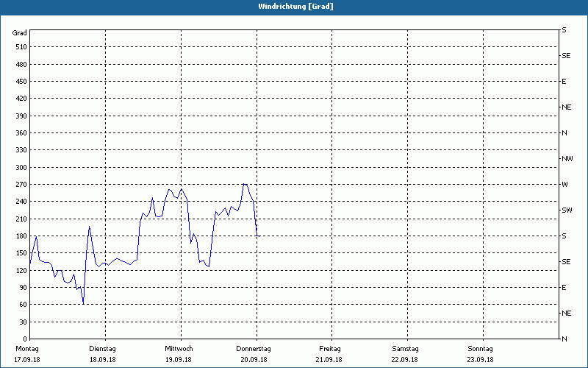Click the S compass label at 180 gridline
Image resolution: width=588 pixels, height=368 pixels.
pos(564,236)
